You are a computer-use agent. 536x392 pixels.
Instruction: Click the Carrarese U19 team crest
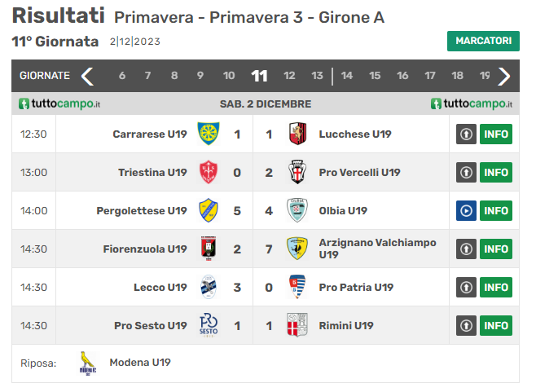pos(209,134)
